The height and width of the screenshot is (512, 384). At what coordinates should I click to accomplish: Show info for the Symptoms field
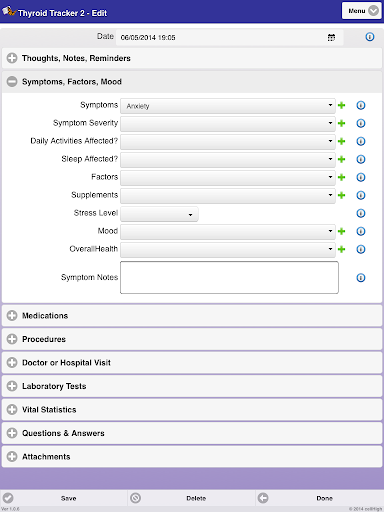(361, 105)
